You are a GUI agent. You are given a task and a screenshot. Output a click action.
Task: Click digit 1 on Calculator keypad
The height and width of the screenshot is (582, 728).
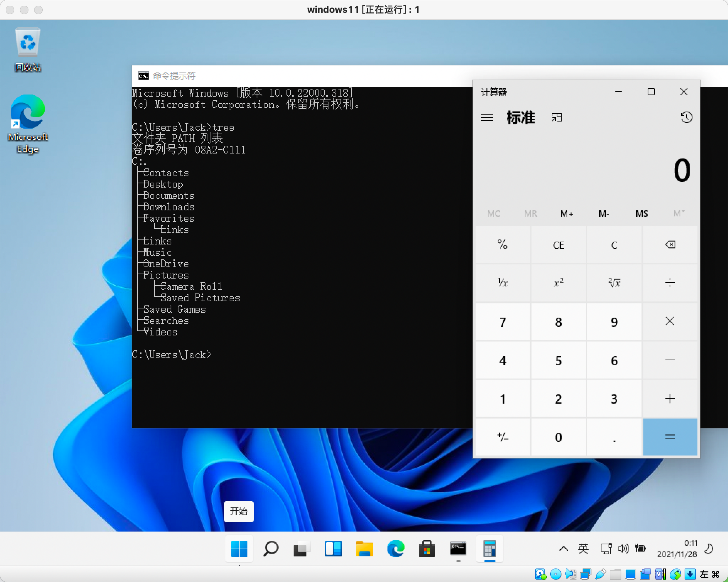(x=503, y=399)
